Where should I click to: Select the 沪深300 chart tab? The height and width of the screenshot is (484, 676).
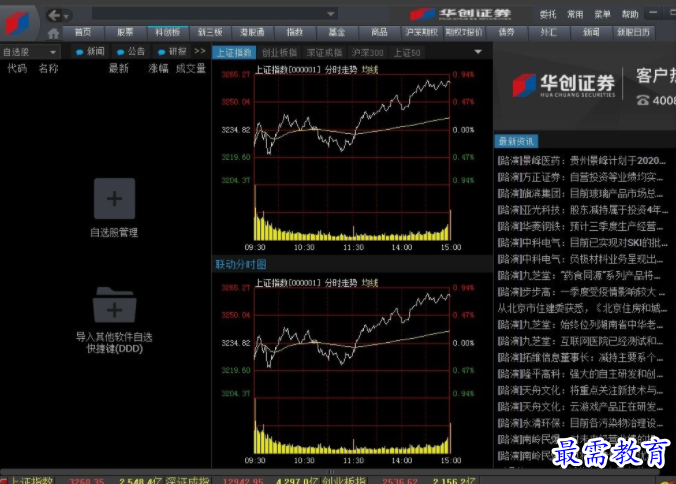367,53
